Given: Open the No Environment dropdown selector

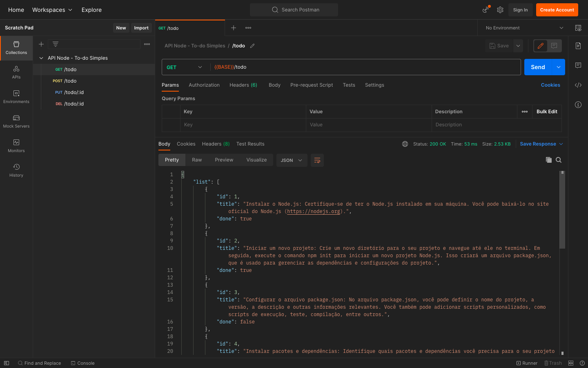Looking at the screenshot, I should coord(524,28).
